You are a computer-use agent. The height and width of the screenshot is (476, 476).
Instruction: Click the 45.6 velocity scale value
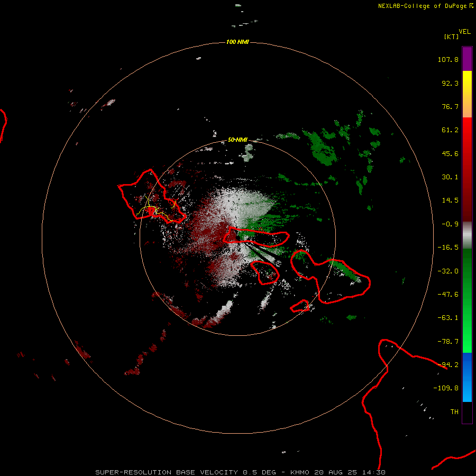tap(450, 153)
